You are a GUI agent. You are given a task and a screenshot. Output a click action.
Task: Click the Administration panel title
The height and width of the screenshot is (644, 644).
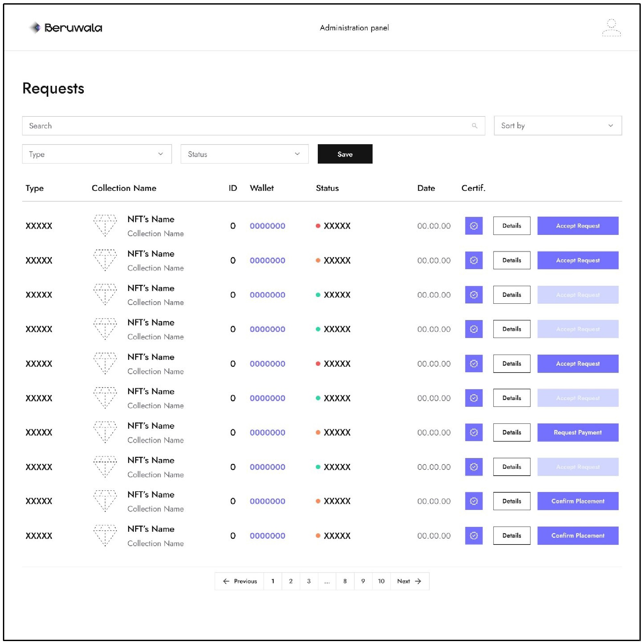click(354, 28)
